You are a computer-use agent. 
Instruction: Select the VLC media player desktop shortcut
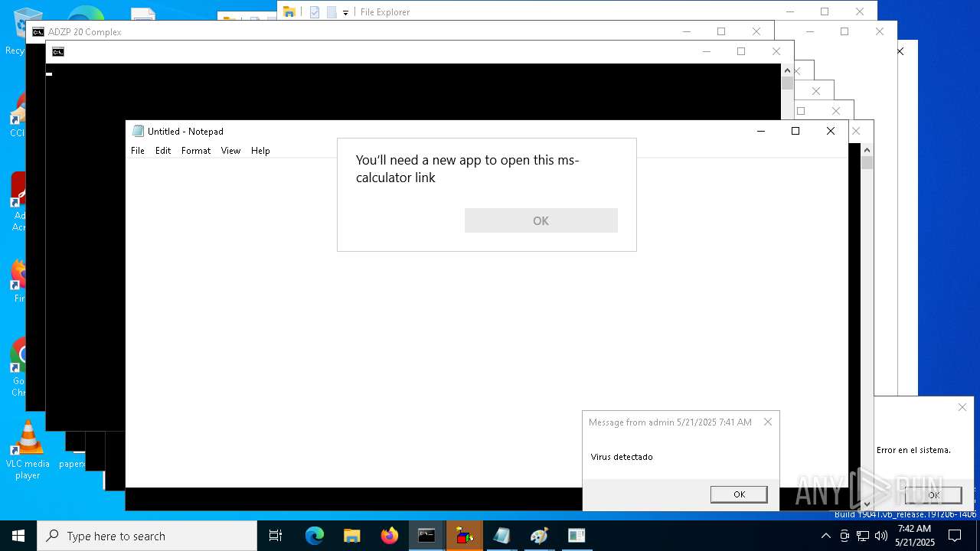point(28,450)
